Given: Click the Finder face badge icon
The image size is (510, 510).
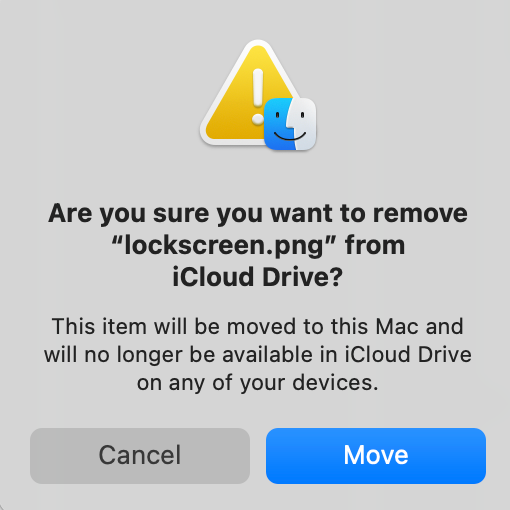Looking at the screenshot, I should 290,124.
